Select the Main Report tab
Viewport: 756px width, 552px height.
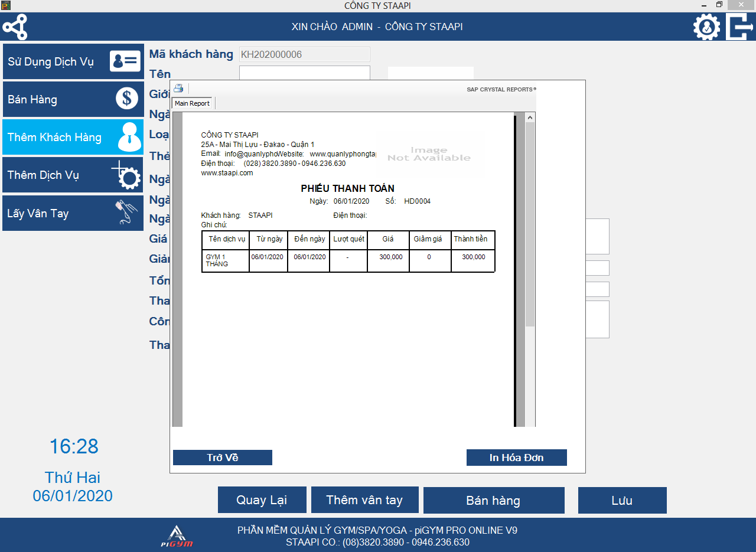192,103
